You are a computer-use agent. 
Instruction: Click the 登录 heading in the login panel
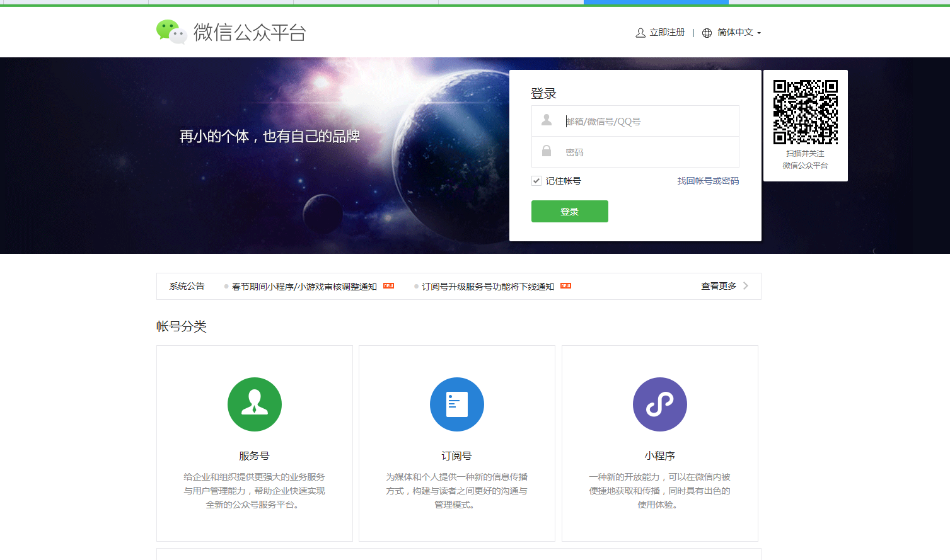(x=543, y=94)
